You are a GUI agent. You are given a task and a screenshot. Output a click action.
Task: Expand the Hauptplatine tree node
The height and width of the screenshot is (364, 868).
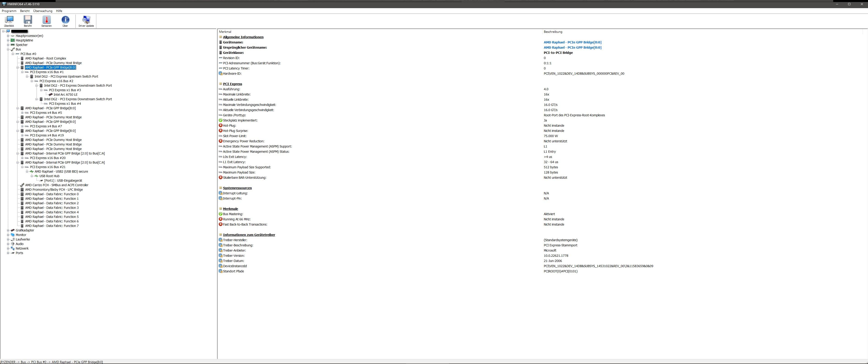click(x=8, y=40)
